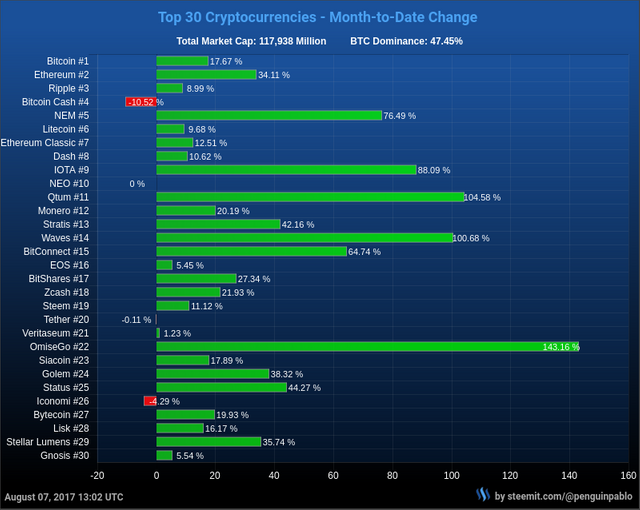Click the Steemit logo icon
Screen dimensions: 640x510
483,495
